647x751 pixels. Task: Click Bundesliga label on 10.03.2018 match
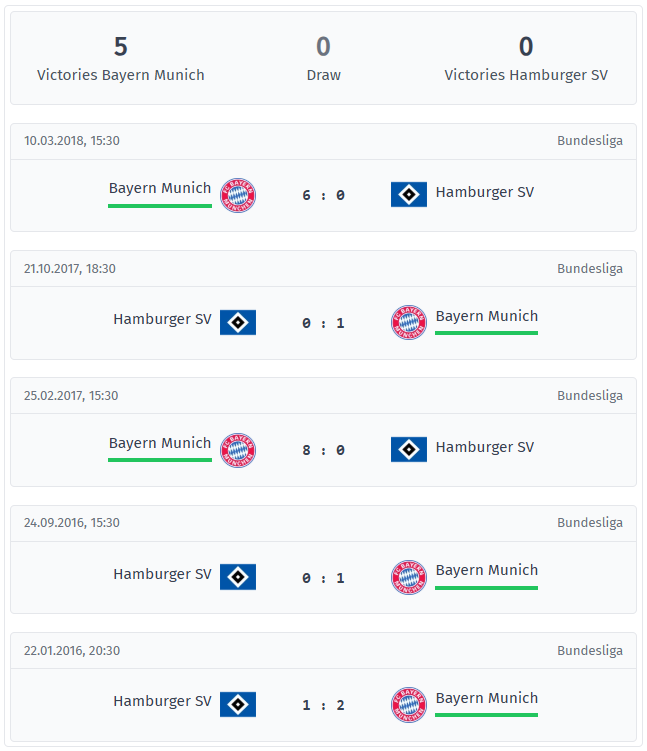590,141
